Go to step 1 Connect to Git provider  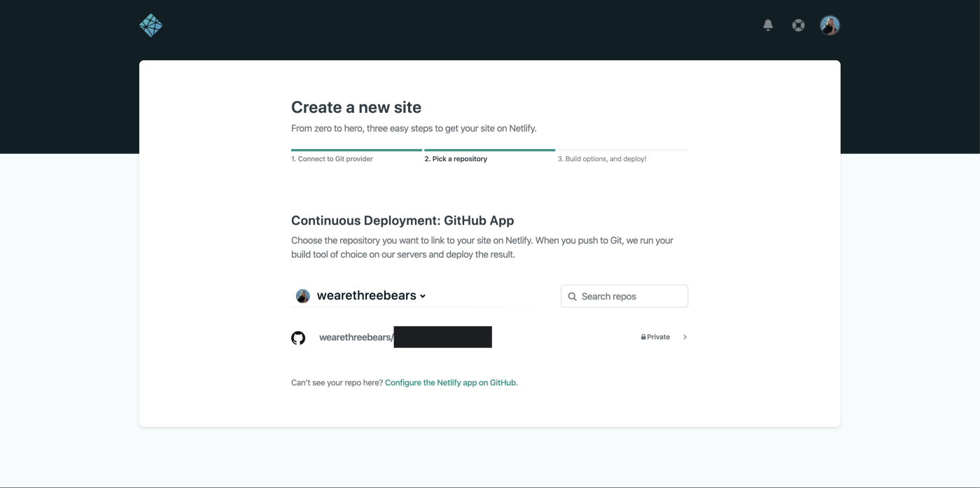click(332, 159)
